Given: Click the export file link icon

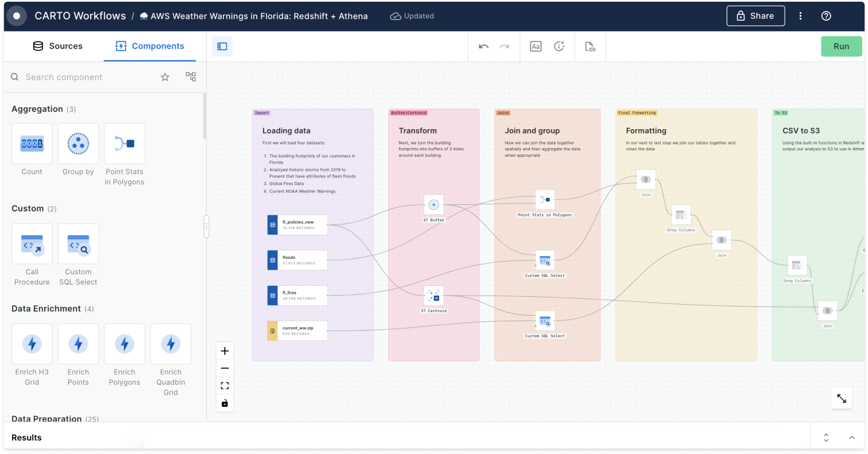Looking at the screenshot, I should (x=591, y=46).
